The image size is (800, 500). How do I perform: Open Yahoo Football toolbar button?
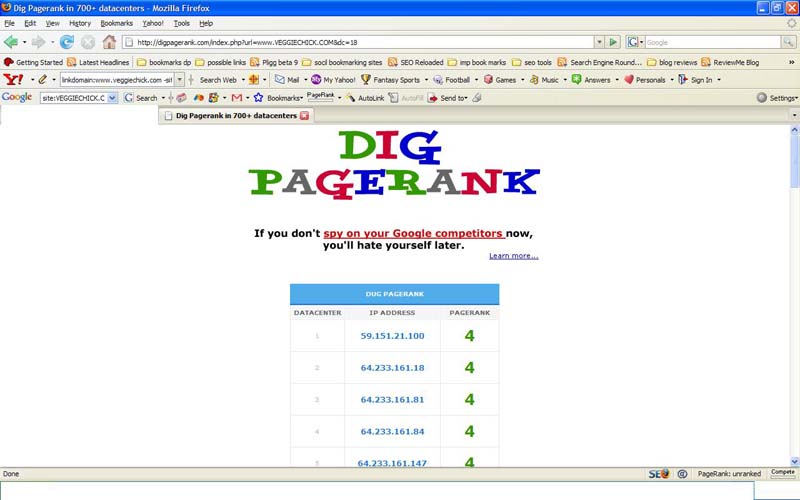pyautogui.click(x=452, y=80)
